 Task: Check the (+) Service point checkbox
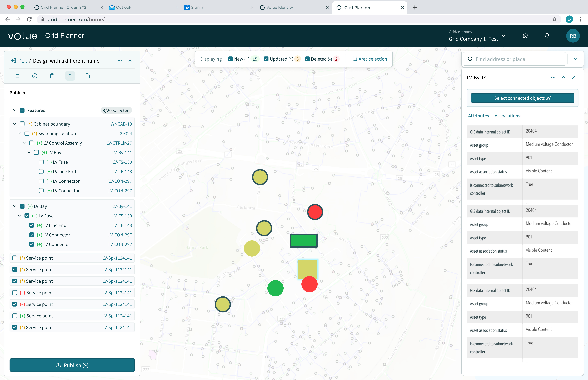(15, 316)
